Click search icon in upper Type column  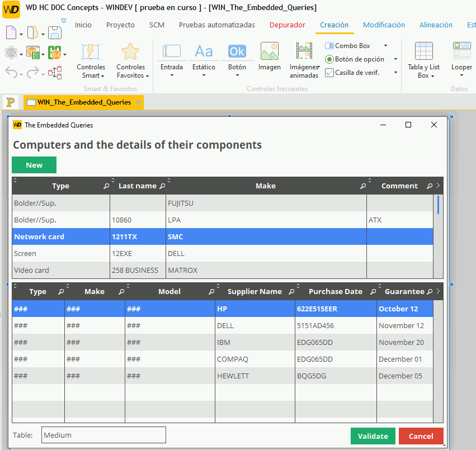[x=106, y=186]
